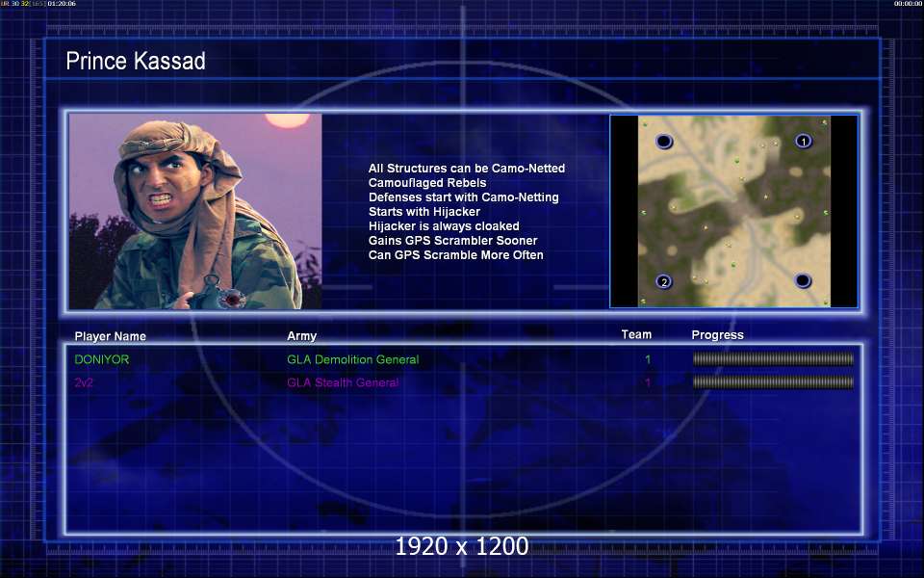Click 'GLA Demolition General' army entry
The image size is (924, 578).
tap(353, 359)
